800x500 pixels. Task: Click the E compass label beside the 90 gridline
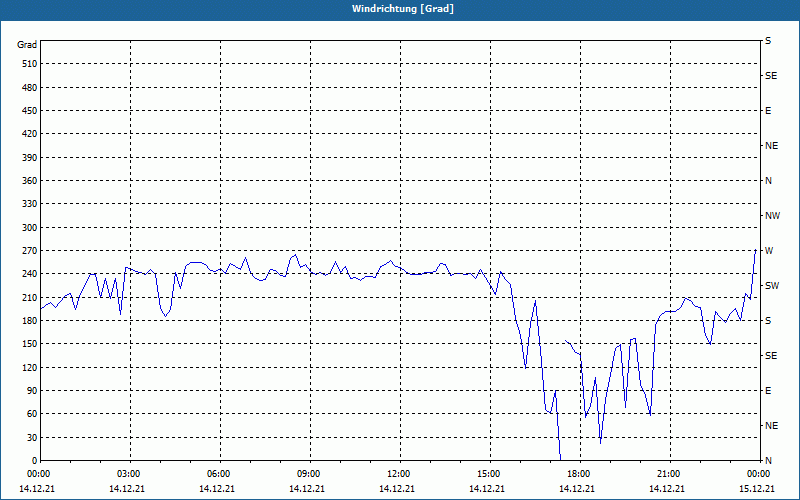(768, 391)
